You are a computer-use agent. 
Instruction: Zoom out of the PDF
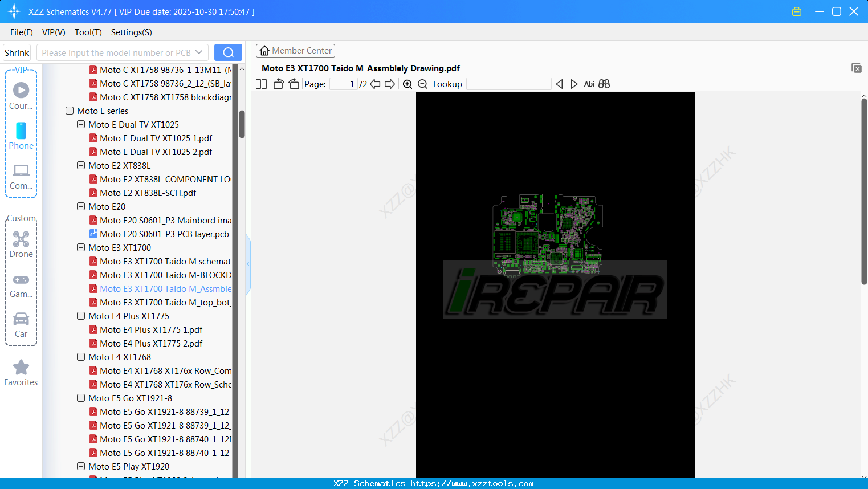pos(422,84)
